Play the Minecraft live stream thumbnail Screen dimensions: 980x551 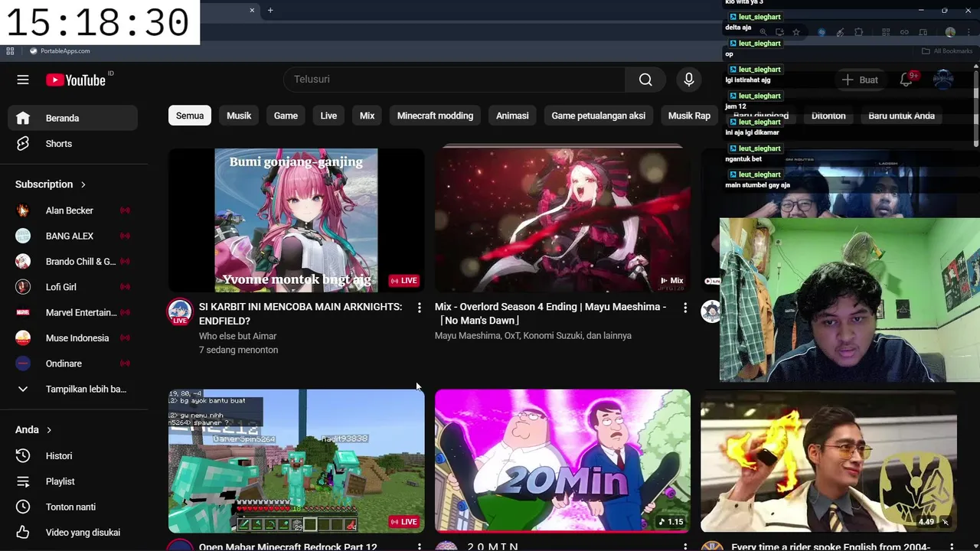296,461
